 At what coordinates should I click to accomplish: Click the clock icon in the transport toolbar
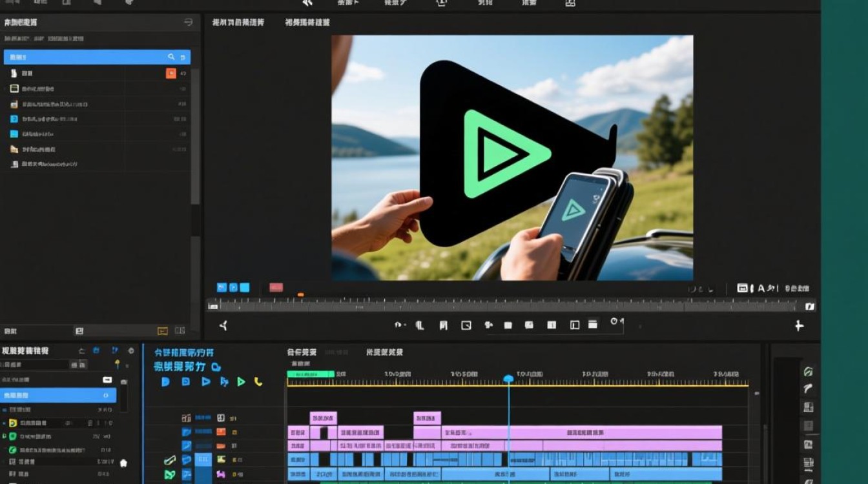click(x=614, y=321)
